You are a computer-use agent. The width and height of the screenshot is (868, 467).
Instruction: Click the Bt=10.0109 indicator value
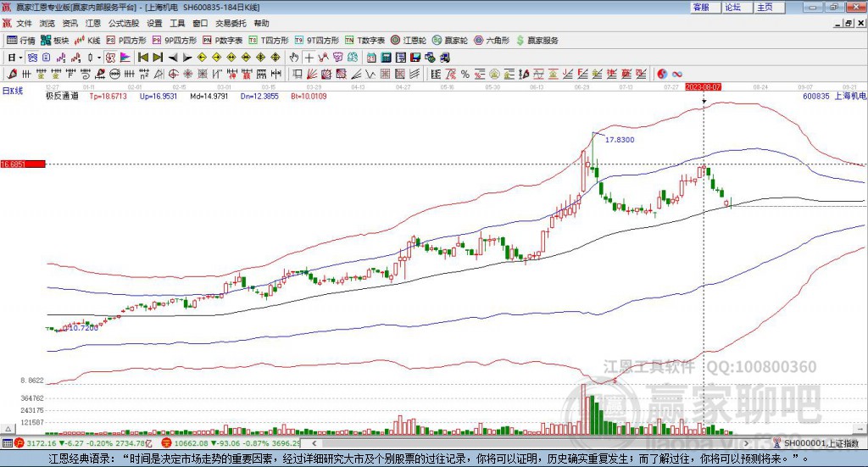[x=309, y=96]
